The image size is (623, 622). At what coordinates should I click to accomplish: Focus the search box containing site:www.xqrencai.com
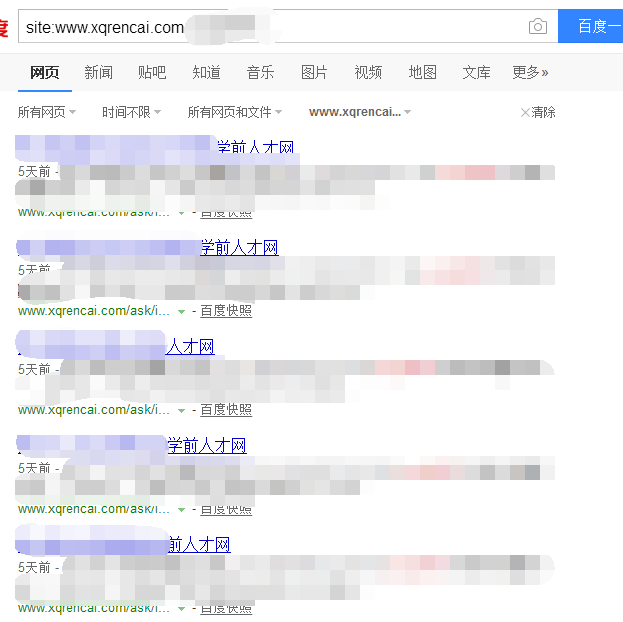(270, 27)
